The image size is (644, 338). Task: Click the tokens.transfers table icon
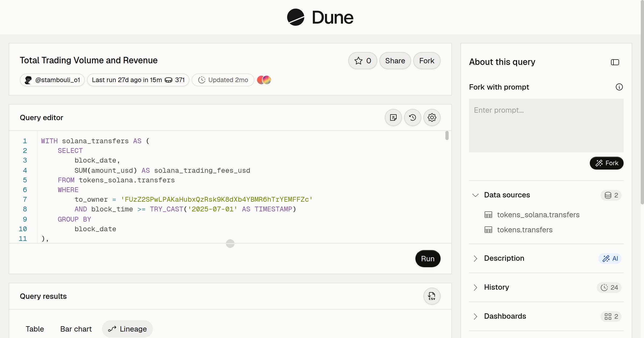[488, 230]
